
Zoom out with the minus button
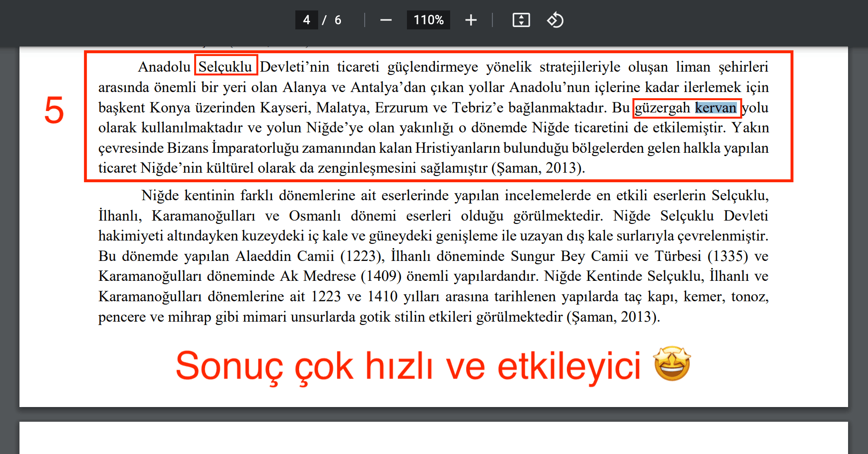click(386, 20)
